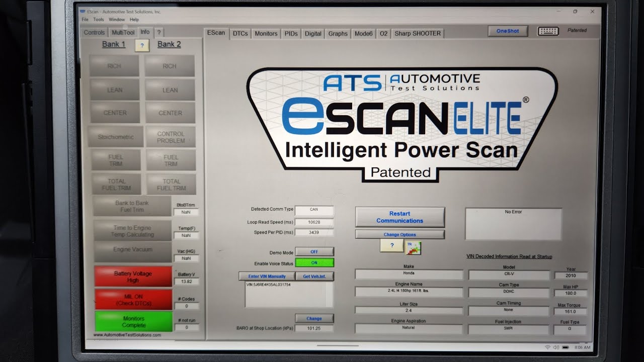Open the O2 tab
Screen dimensions: 644x362
[383, 34]
